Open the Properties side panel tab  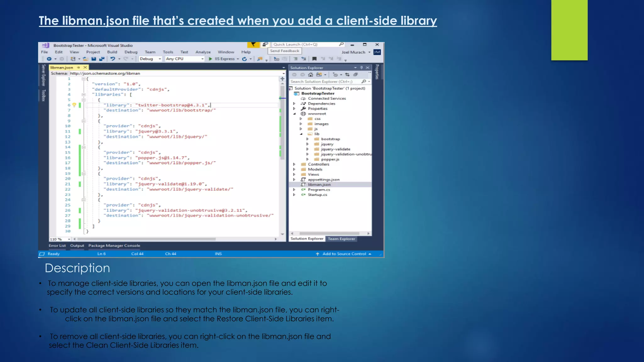[x=377, y=72]
